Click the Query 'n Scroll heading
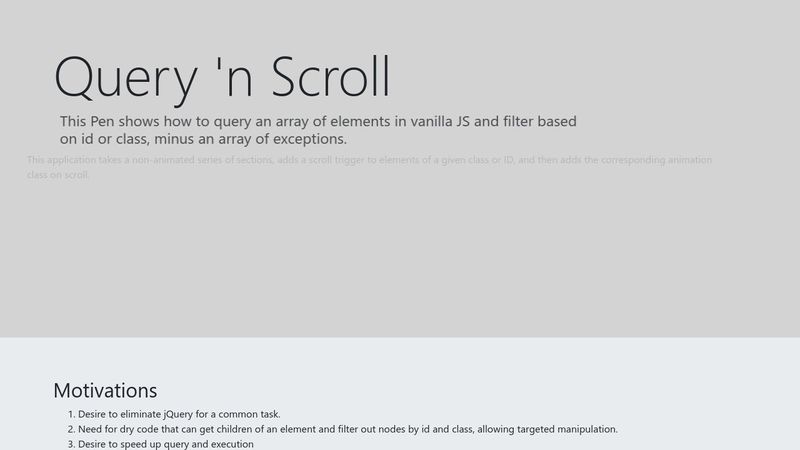 (222, 78)
